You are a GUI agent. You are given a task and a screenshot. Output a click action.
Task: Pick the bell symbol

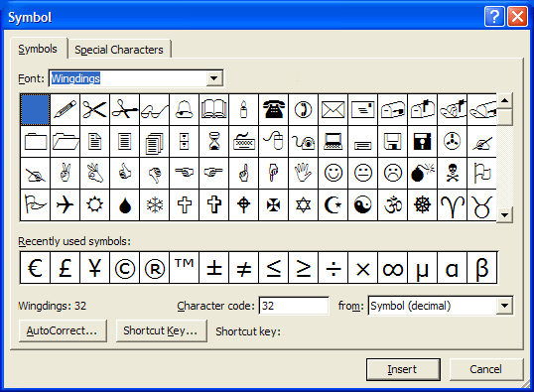185,110
